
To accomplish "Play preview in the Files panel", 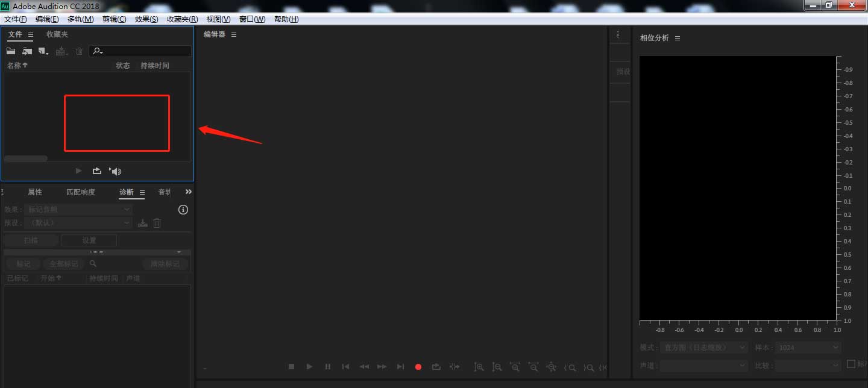I will tap(78, 171).
